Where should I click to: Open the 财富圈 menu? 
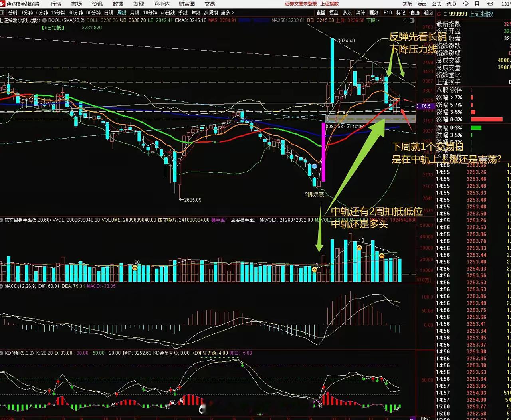coord(187,4)
